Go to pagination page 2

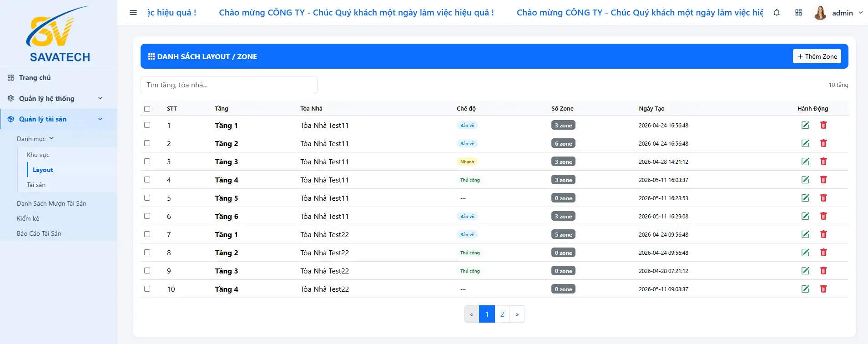point(502,314)
